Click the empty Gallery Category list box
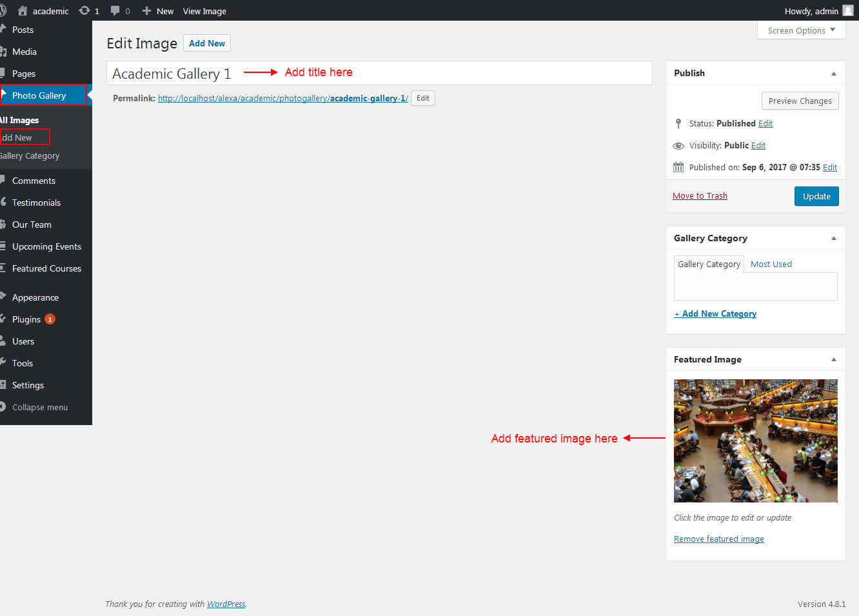The height and width of the screenshot is (616, 859). coord(755,286)
